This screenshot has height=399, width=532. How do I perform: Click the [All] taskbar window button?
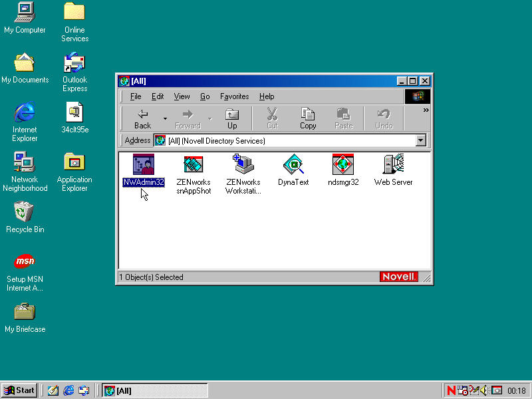pyautogui.click(x=155, y=390)
